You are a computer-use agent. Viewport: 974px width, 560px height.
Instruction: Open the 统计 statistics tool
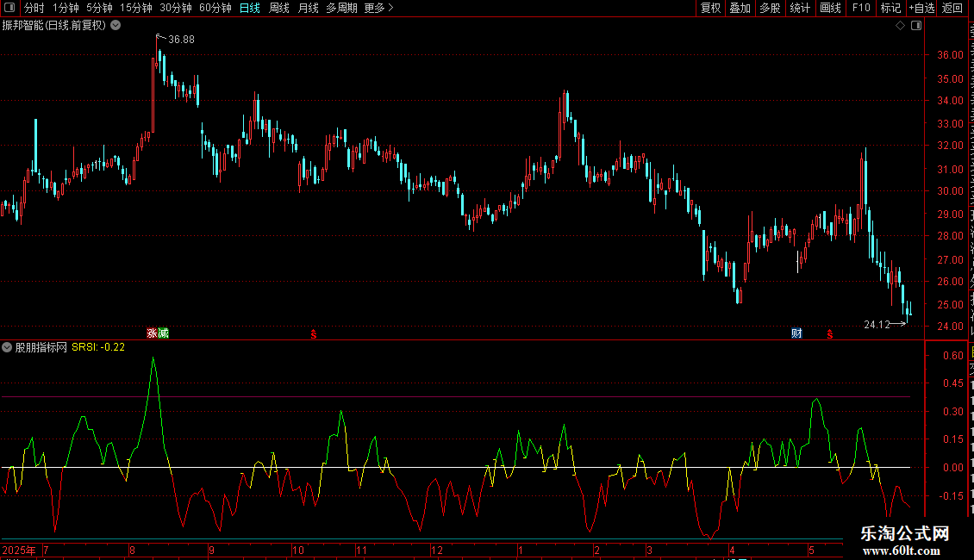(799, 8)
